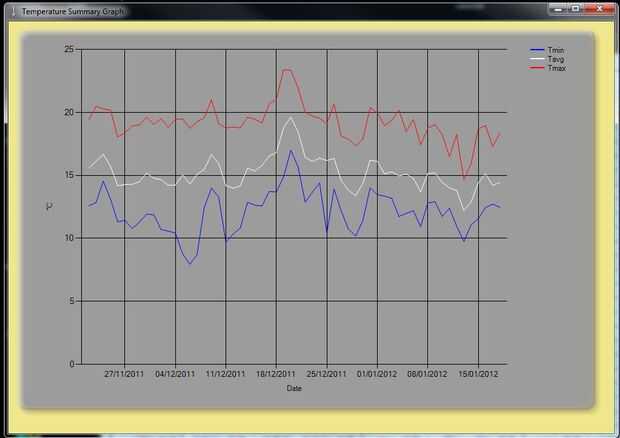620x438 pixels.
Task: Click the 08/01/2012 date label
Action: [427, 374]
